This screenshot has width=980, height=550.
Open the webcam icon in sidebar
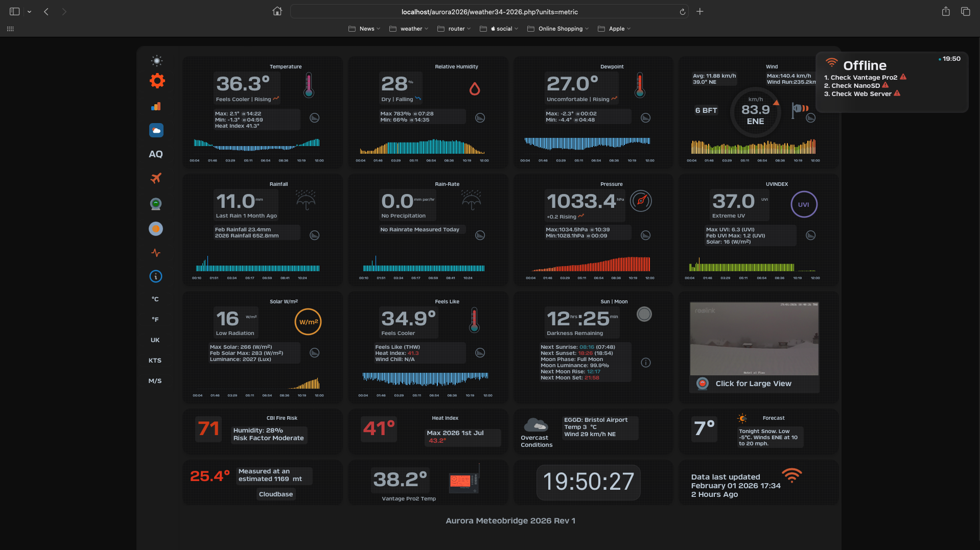(156, 204)
